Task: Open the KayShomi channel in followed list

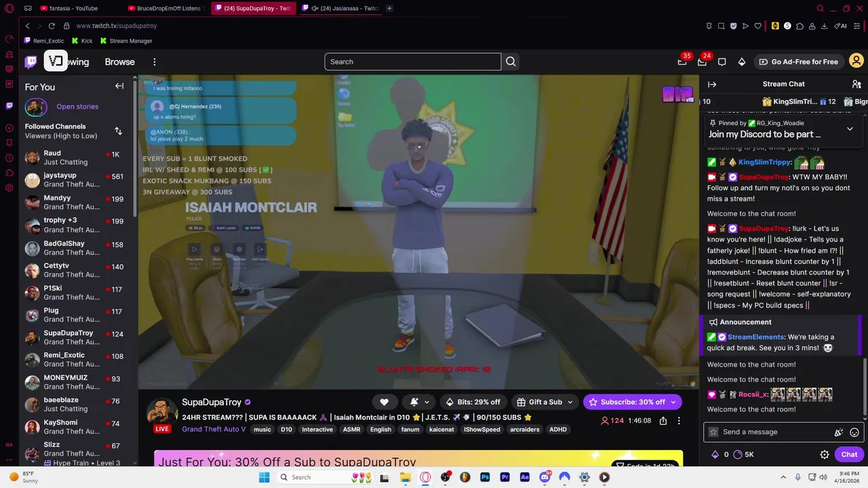Action: point(78,428)
